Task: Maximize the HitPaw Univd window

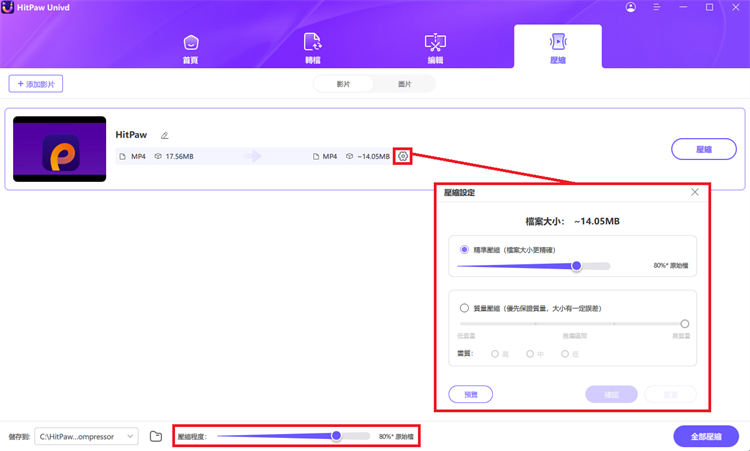Action: coord(709,7)
